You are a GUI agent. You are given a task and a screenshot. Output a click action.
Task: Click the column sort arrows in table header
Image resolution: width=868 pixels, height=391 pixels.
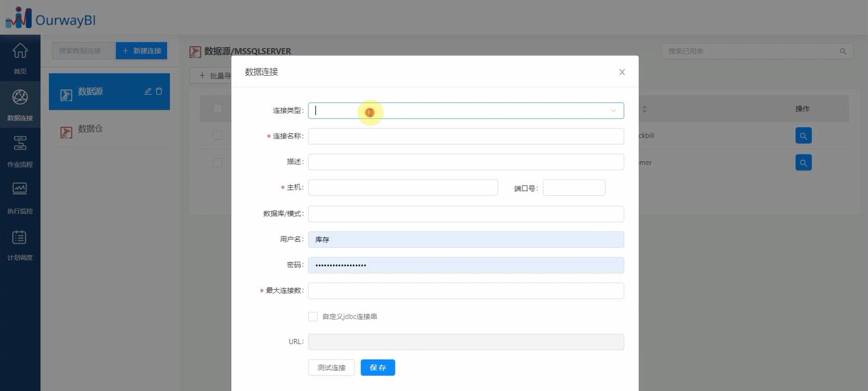pos(644,109)
